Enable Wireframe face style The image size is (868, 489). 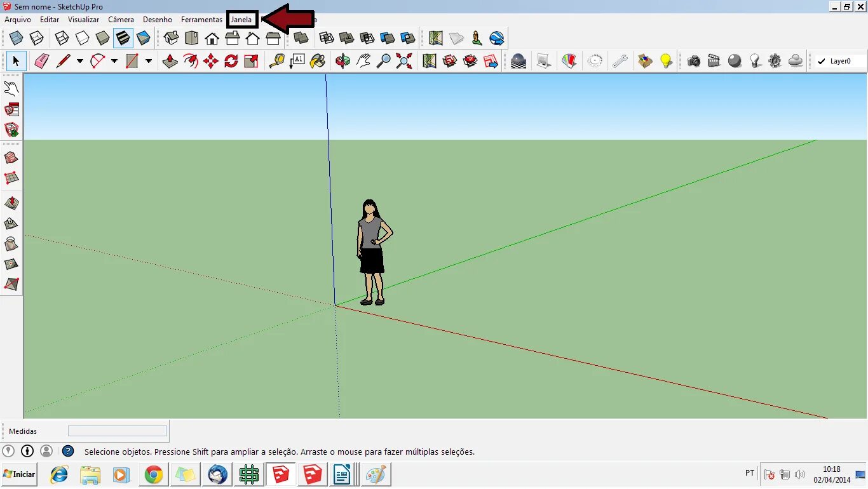(62, 38)
